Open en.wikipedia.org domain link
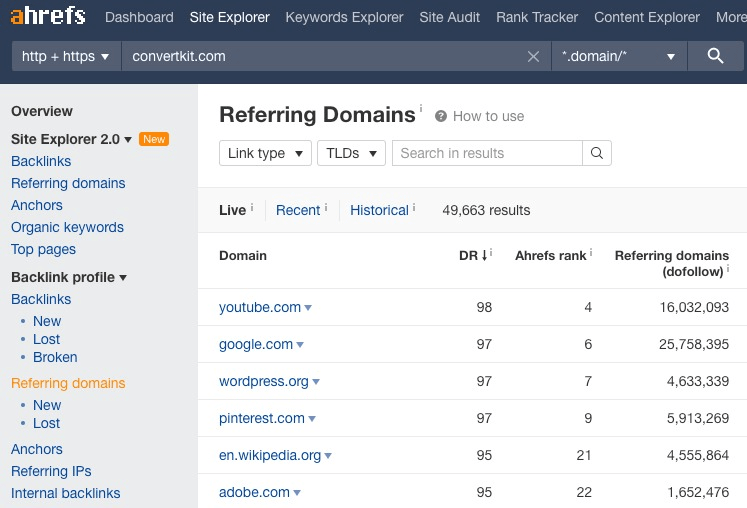The image size is (747, 508). click(x=270, y=455)
